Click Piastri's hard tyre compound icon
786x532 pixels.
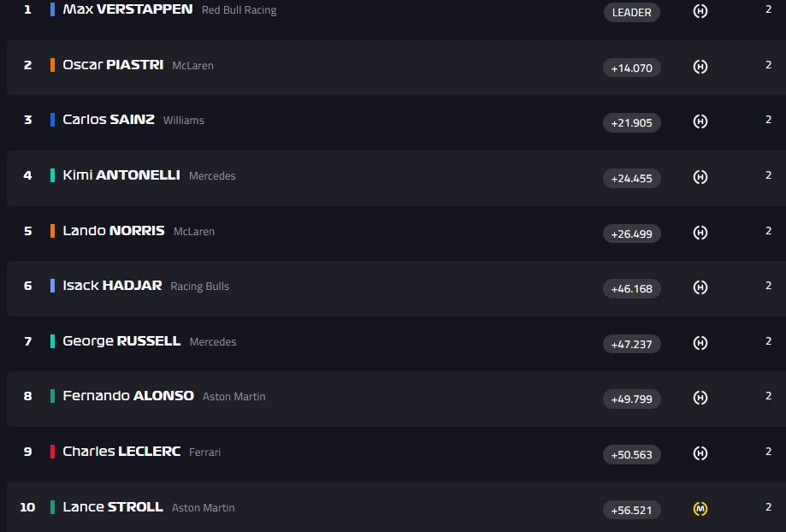(x=700, y=67)
